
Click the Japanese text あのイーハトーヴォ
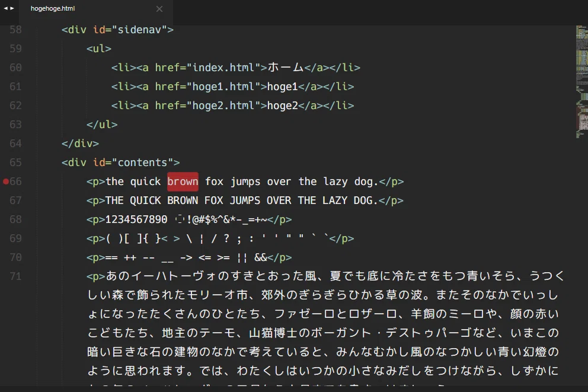[161, 276]
